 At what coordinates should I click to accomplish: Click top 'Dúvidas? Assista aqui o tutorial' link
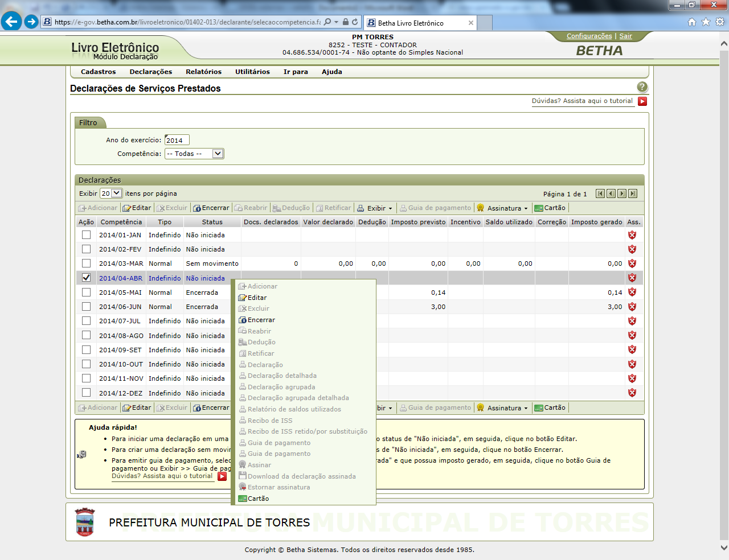pyautogui.click(x=582, y=101)
